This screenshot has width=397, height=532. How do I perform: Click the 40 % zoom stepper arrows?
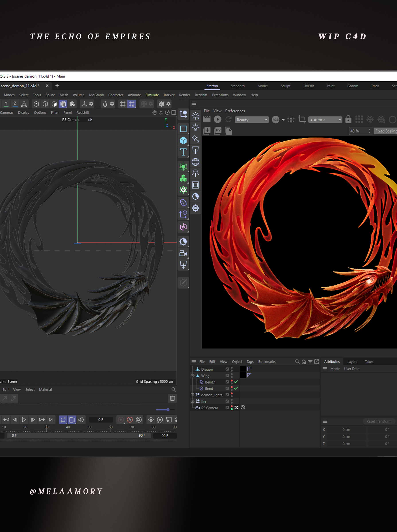point(369,131)
